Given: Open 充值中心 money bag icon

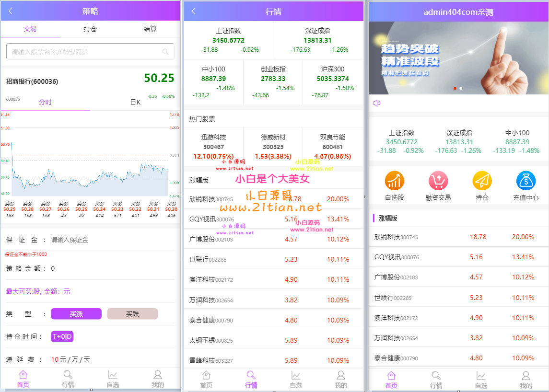Looking at the screenshot, I should [526, 181].
